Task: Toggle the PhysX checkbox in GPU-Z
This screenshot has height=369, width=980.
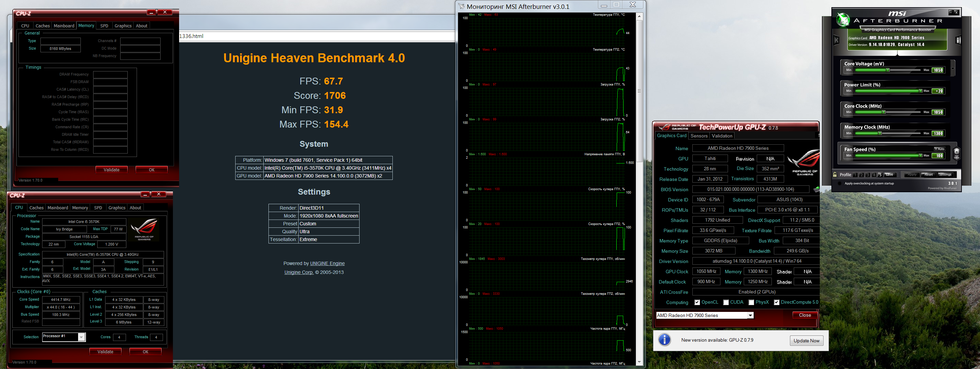Action: (751, 303)
